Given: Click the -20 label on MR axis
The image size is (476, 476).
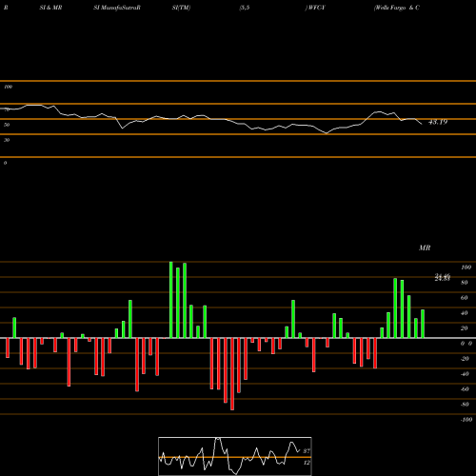Looking at the screenshot, I should pyautogui.click(x=465, y=359).
